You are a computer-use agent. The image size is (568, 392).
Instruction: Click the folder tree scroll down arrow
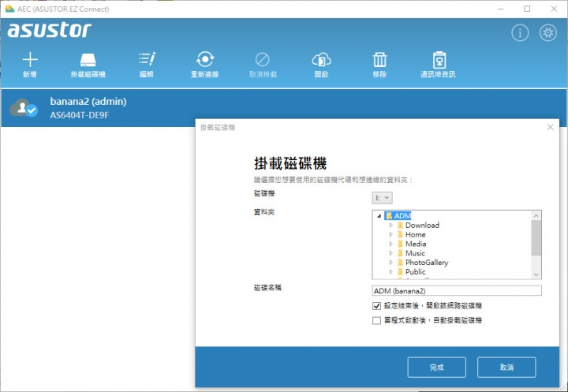(536, 275)
